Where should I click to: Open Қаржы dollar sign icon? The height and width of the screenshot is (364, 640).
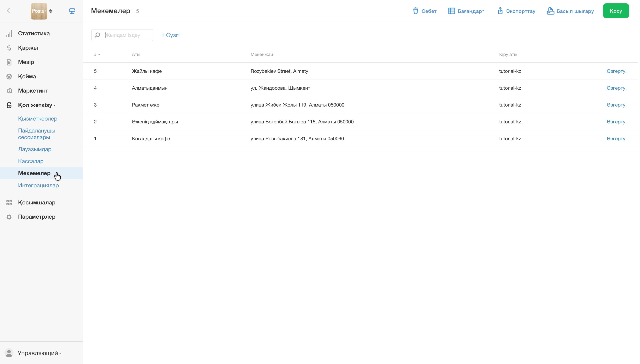point(9,48)
